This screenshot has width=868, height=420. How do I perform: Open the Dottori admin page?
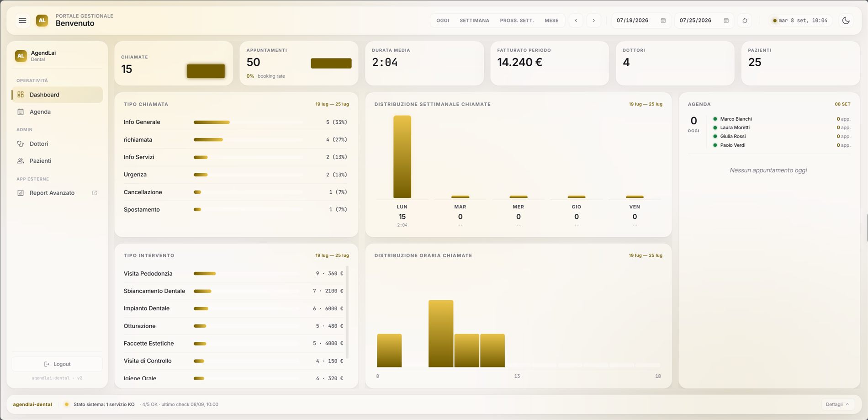point(57,144)
